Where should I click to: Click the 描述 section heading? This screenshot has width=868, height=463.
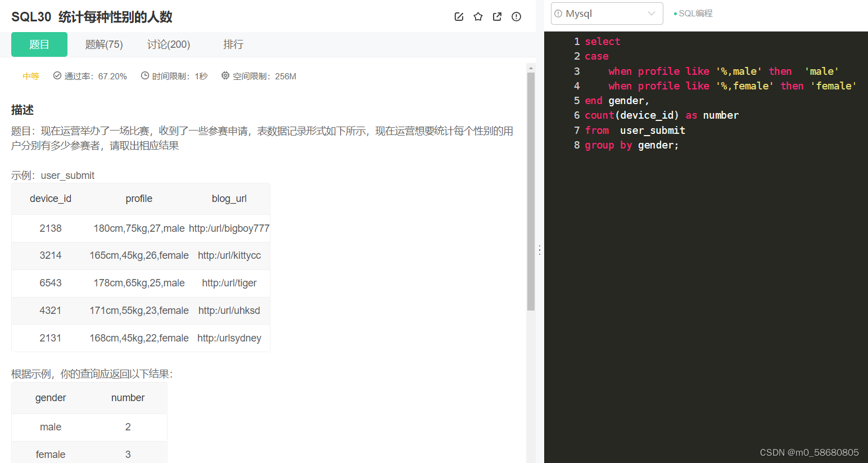click(x=22, y=110)
